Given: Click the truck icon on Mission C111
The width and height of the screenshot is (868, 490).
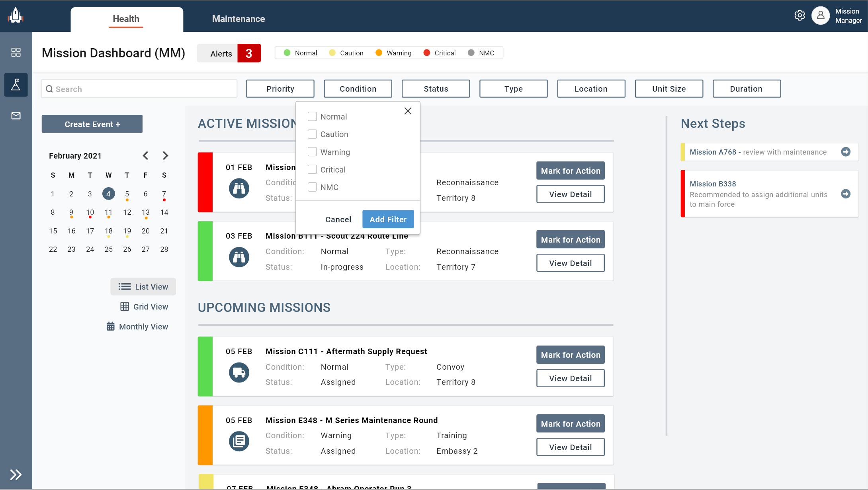Looking at the screenshot, I should point(239,372).
